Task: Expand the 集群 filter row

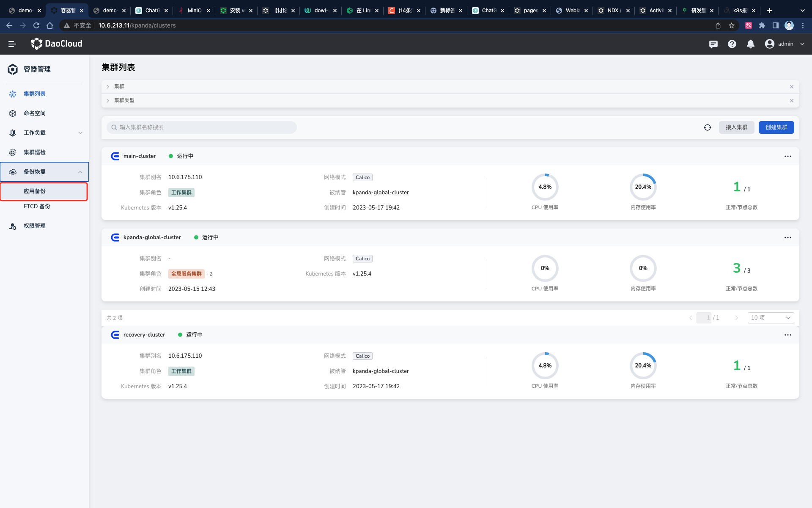Action: pyautogui.click(x=108, y=87)
